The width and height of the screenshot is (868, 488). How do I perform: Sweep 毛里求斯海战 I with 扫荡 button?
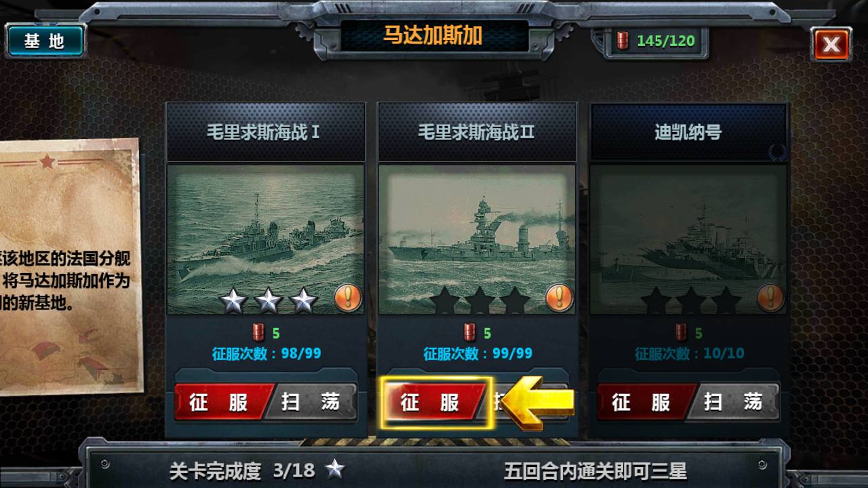coord(313,403)
